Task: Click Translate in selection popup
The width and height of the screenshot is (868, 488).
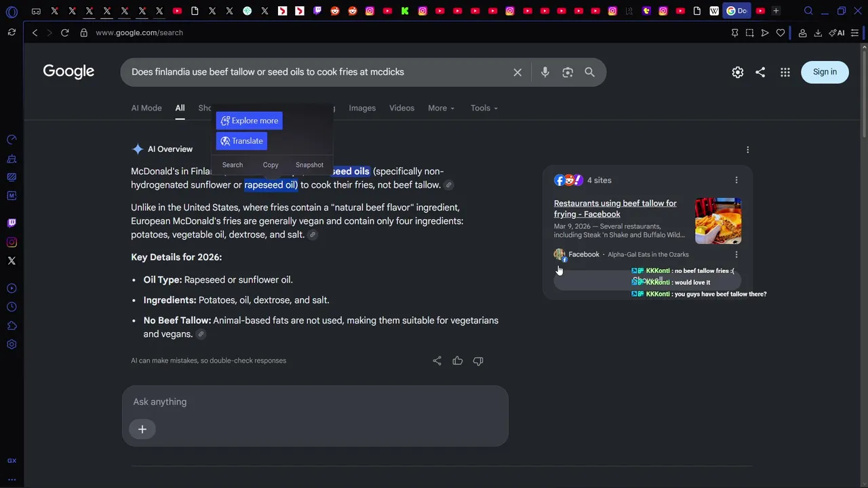Action: (241, 141)
